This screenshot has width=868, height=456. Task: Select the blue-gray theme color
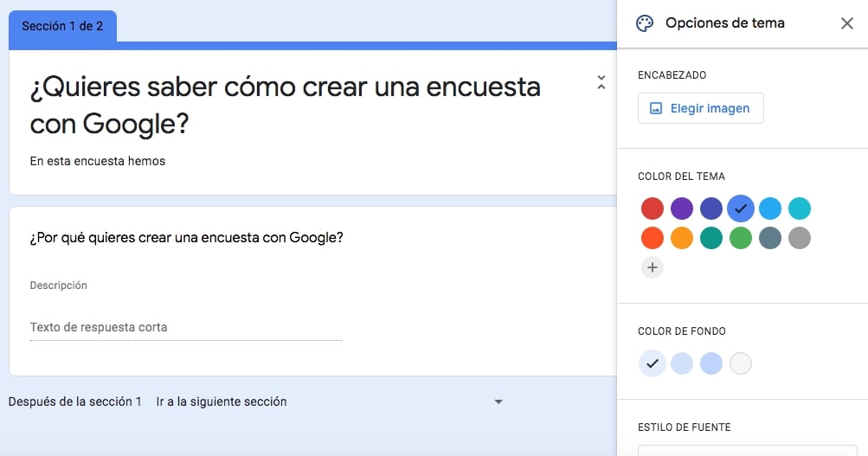point(770,238)
